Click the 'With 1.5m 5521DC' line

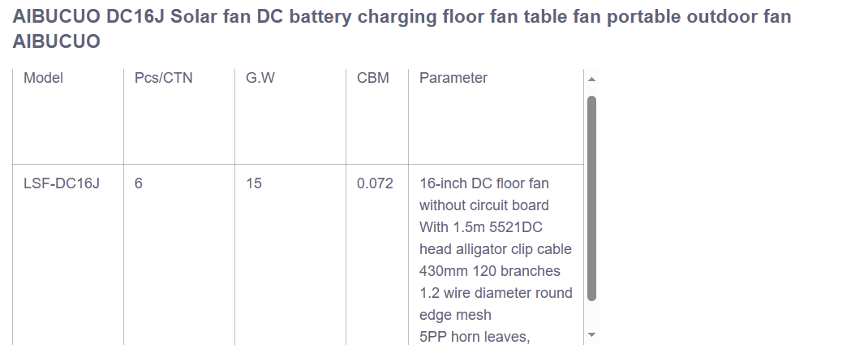point(486,227)
